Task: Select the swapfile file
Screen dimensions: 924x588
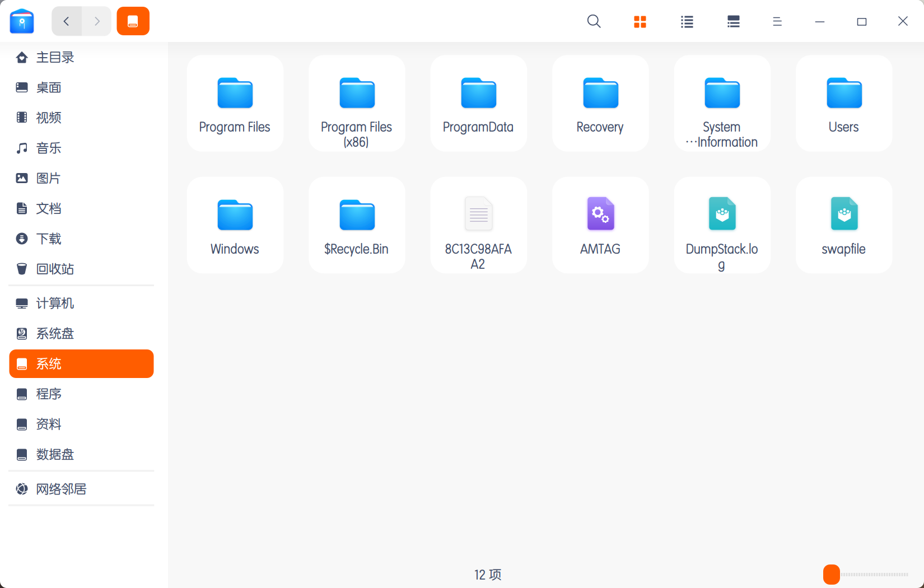Action: 844,225
